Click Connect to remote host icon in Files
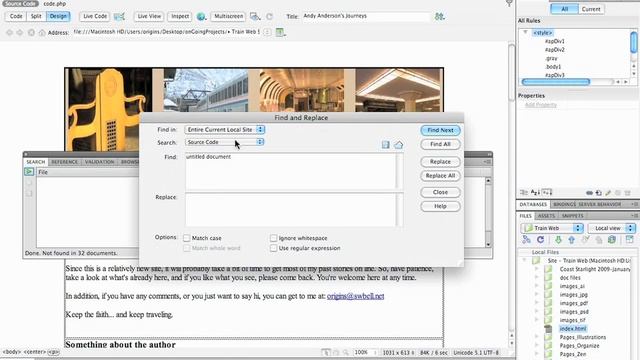Viewport: 640px width, 360px height. (527, 240)
